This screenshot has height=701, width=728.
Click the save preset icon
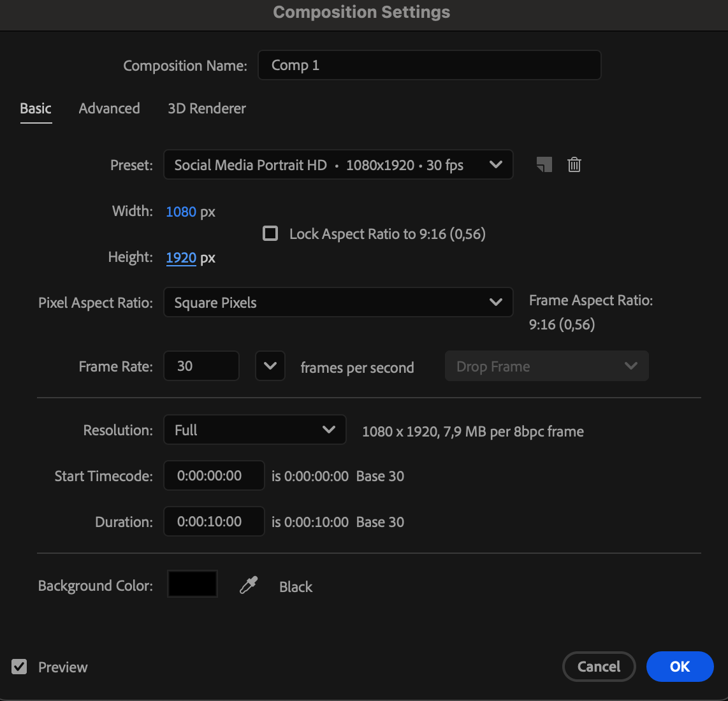[544, 165]
